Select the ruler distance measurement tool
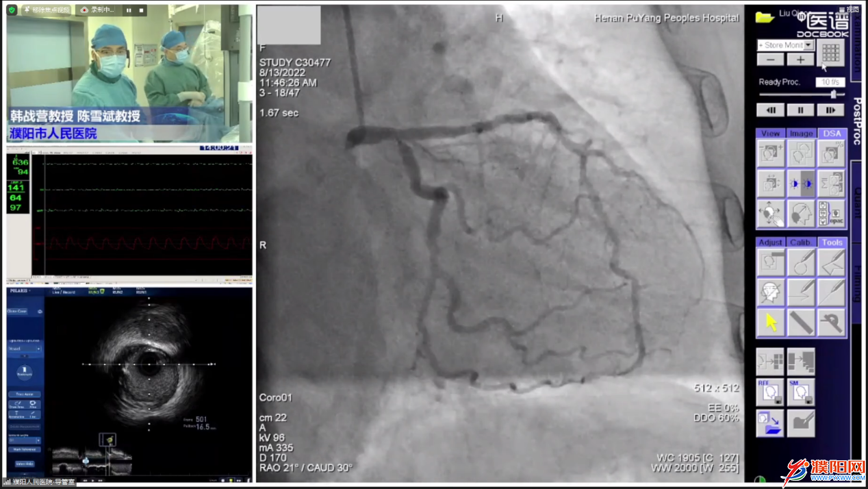 click(800, 323)
